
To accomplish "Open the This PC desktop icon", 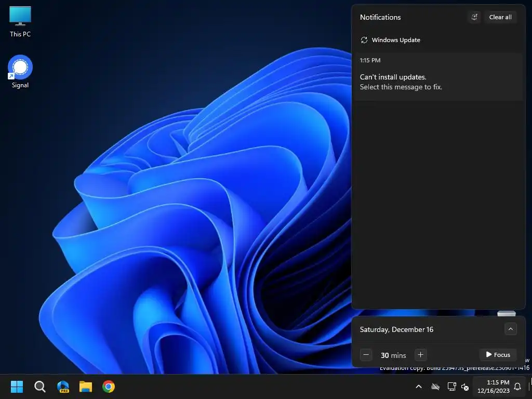I will point(20,22).
